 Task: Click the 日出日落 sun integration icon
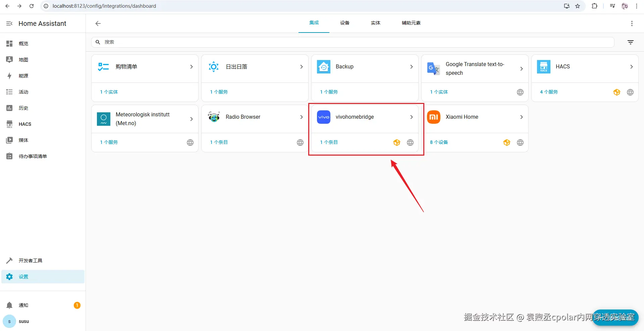(x=214, y=67)
